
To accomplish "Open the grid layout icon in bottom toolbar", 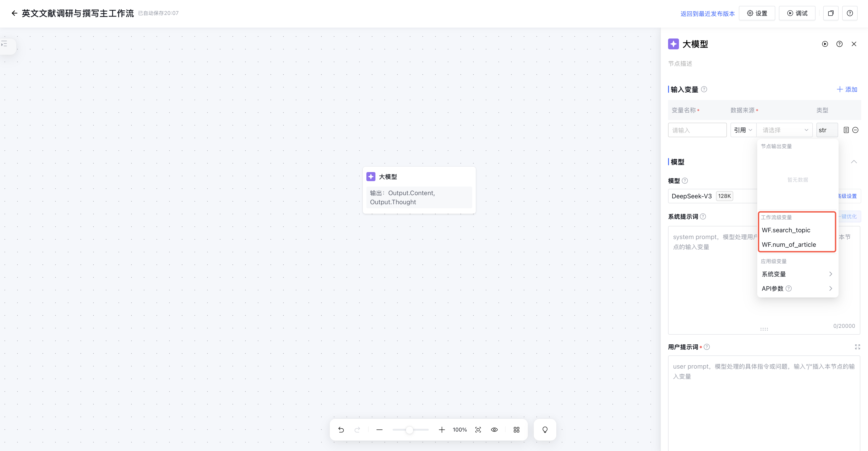I will (516, 429).
